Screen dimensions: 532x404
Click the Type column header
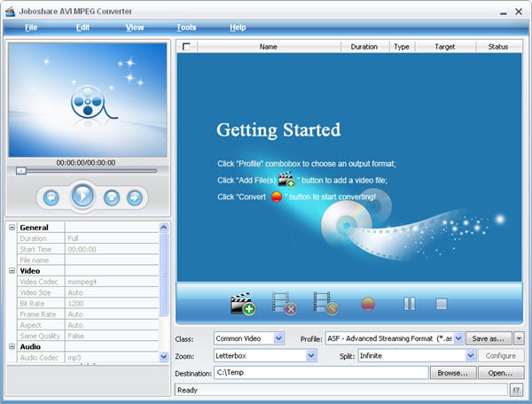click(402, 46)
